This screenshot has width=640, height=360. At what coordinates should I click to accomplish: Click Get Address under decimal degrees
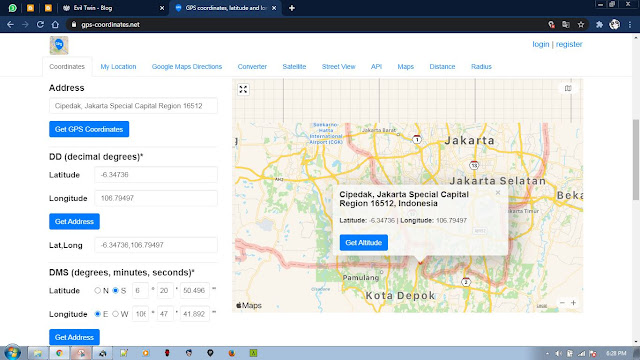[74, 221]
